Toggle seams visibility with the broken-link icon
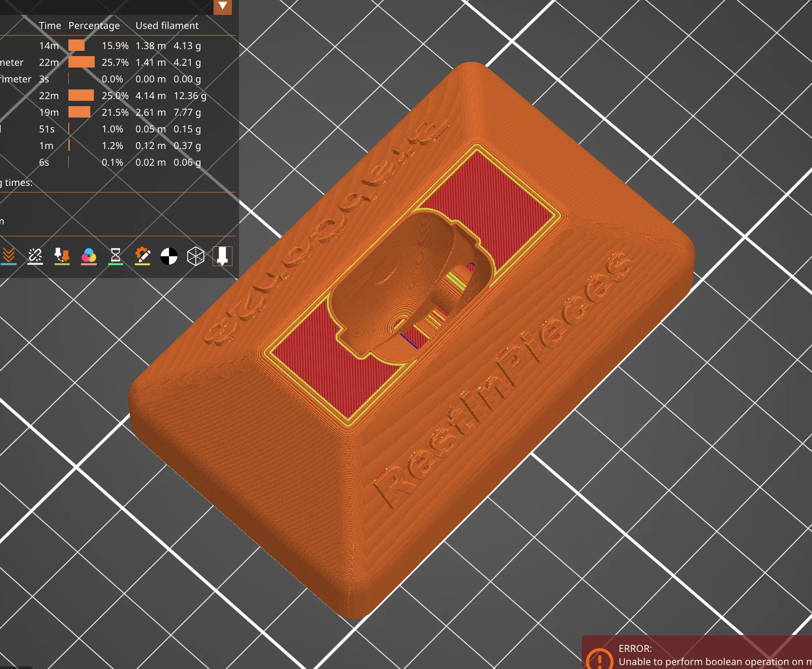 pos(35,256)
